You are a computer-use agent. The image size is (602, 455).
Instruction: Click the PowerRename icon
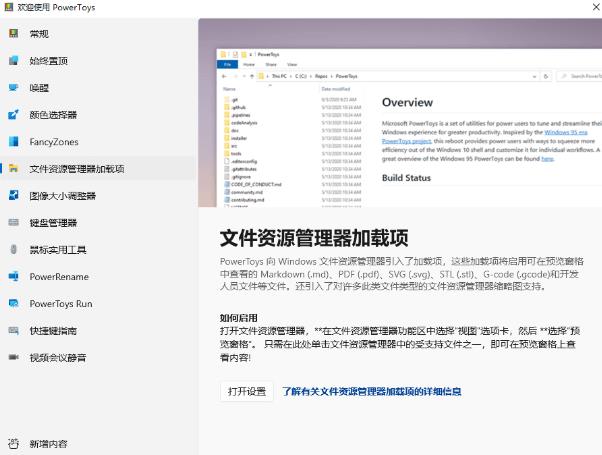(13, 276)
